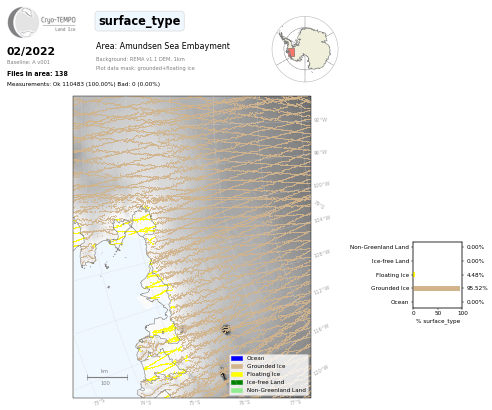Click the light green Non-Greenland Land swatch
Image resolution: width=492 pixels, height=410 pixels.
(x=237, y=390)
